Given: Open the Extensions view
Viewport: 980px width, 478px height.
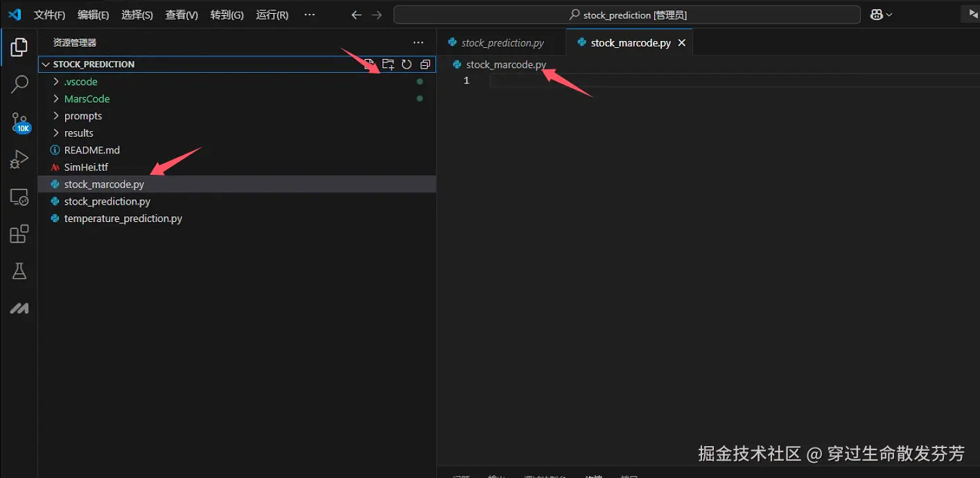Looking at the screenshot, I should click(x=19, y=234).
